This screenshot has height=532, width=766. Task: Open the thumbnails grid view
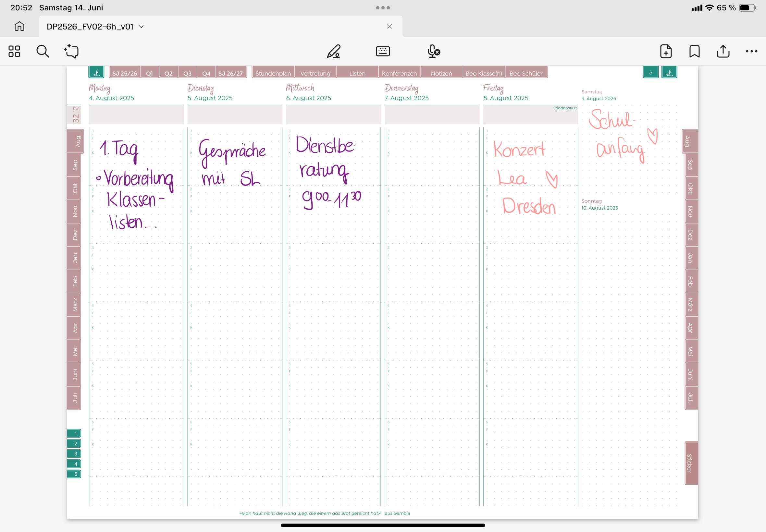[14, 51]
